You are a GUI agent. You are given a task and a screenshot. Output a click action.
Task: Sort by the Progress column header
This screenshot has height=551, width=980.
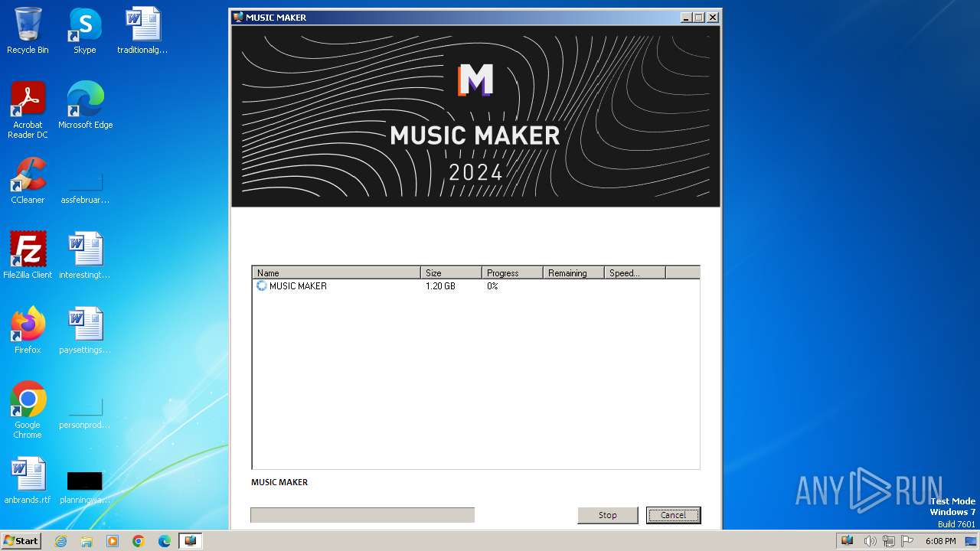point(512,272)
